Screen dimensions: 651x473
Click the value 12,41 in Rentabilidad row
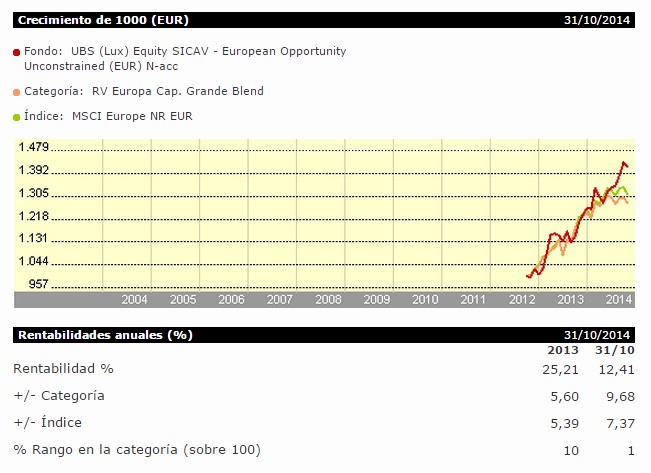pyautogui.click(x=617, y=370)
